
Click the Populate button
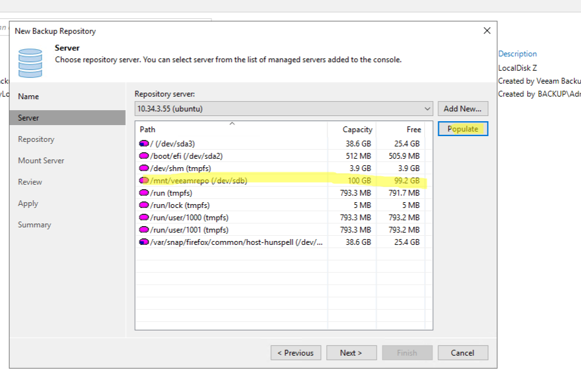(463, 129)
